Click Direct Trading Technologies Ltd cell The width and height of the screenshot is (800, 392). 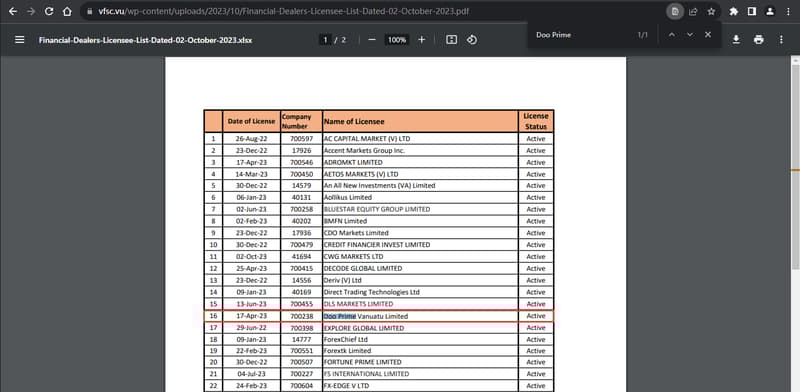pos(420,292)
